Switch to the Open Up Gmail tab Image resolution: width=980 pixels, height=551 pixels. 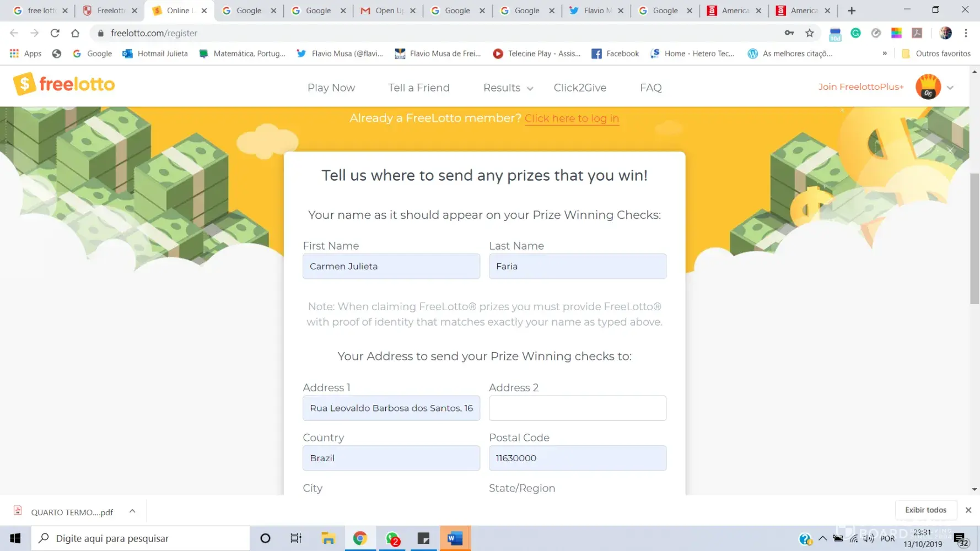(388, 10)
